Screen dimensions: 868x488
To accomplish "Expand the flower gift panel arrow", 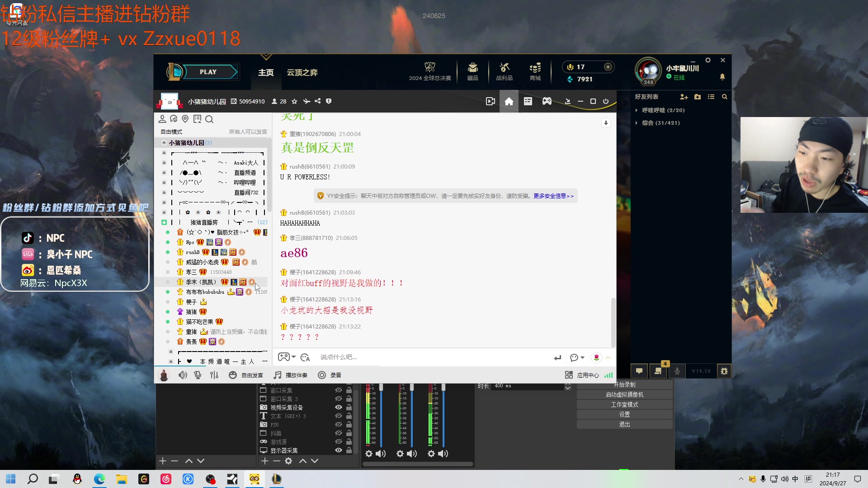I will (x=608, y=357).
